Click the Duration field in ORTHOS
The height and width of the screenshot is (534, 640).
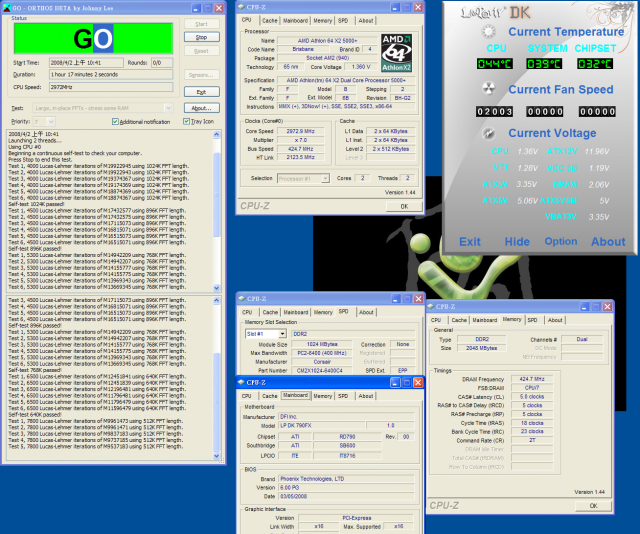[111, 74]
